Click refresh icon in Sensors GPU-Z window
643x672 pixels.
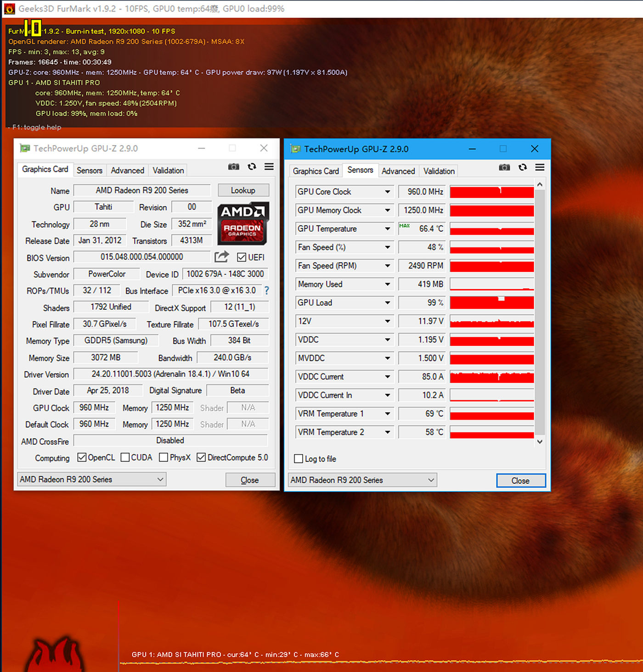pos(523,168)
